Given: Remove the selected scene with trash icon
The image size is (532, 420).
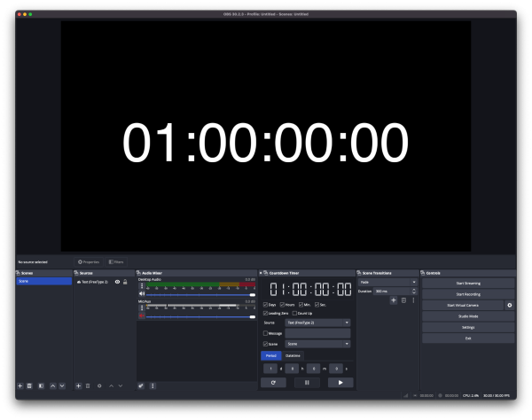Looking at the screenshot, I should click(29, 385).
